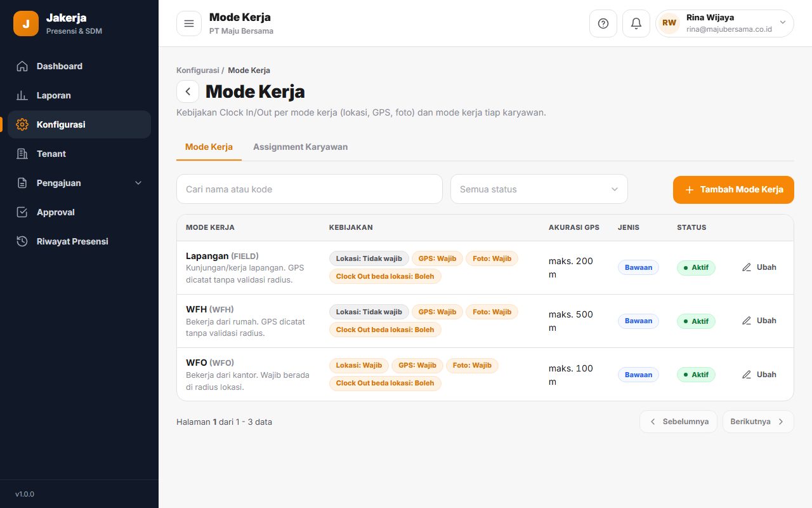
Task: Select the Mode Kerja tab
Action: pyautogui.click(x=209, y=147)
